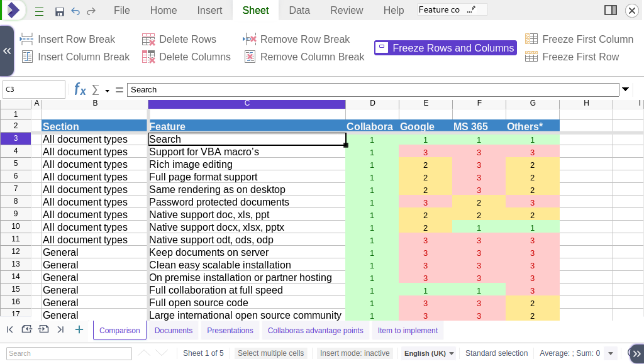Click the MS 365 header cell
The image size is (644, 364).
pos(479,126)
